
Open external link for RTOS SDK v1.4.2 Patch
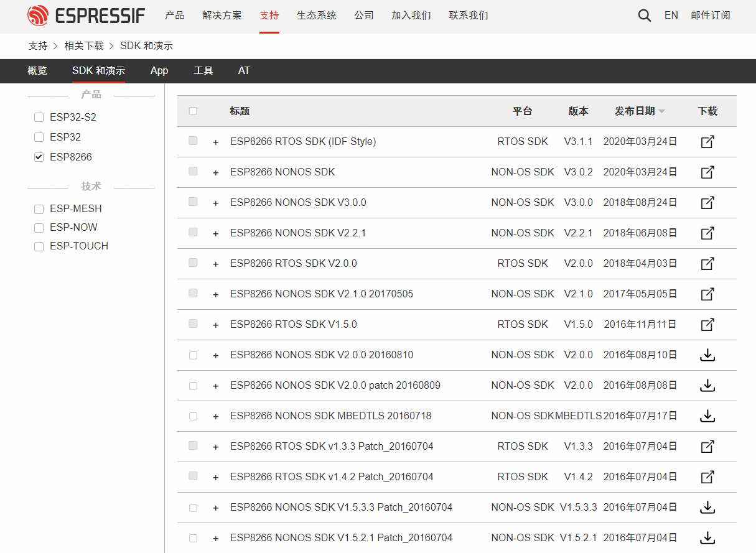tap(707, 477)
